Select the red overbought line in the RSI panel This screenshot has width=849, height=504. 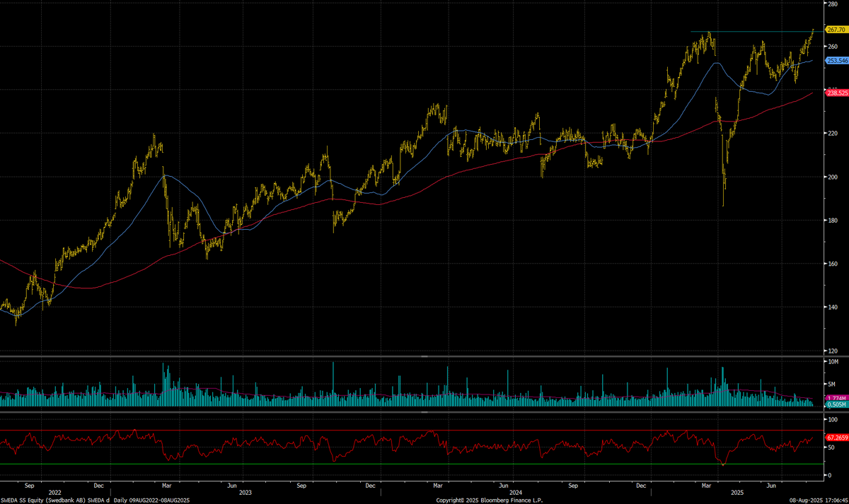410,430
